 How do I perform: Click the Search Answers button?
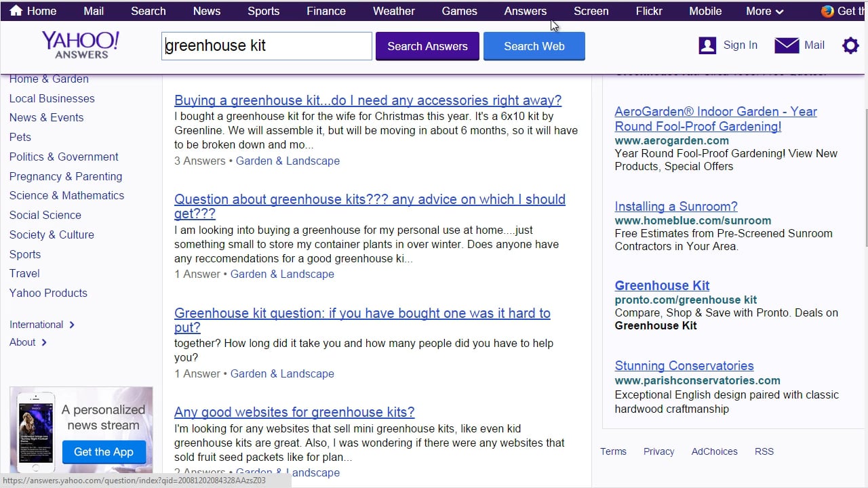pyautogui.click(x=427, y=46)
